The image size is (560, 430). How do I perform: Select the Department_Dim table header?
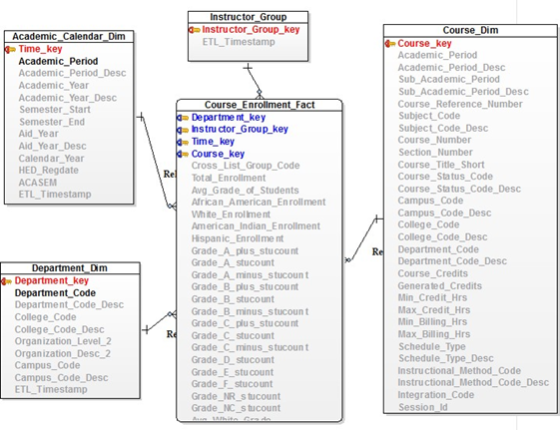tap(70, 268)
